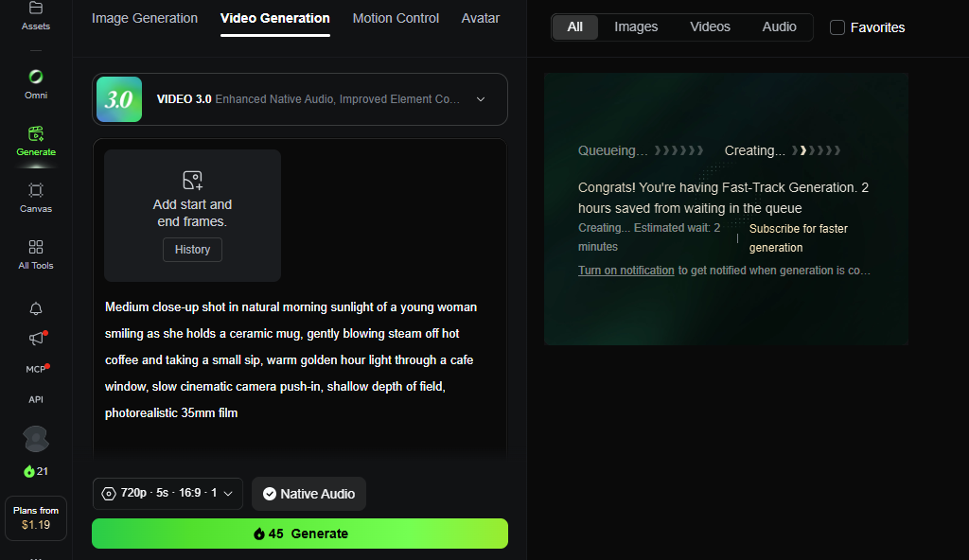
Task: Enable the Favorites checkbox
Action: 837,27
